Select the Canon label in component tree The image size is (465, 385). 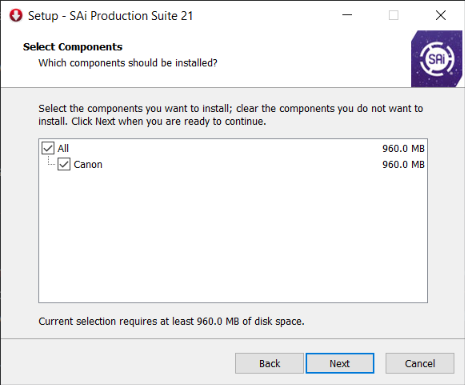[x=88, y=164]
